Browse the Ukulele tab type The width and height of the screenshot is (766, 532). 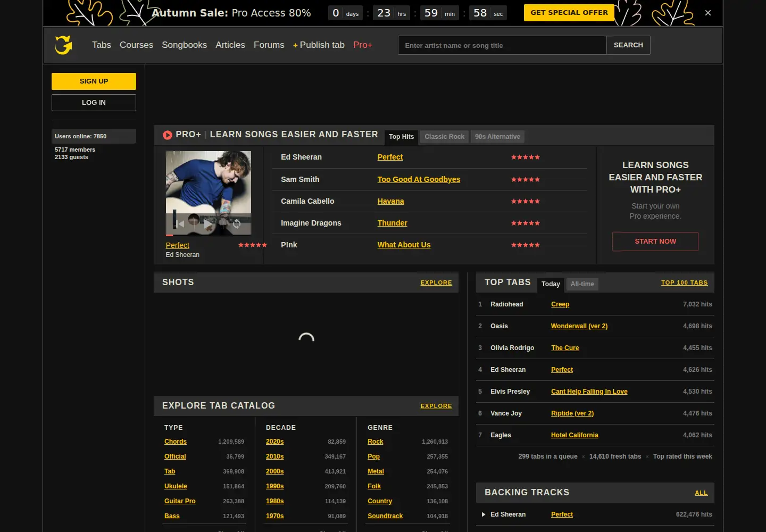(176, 486)
